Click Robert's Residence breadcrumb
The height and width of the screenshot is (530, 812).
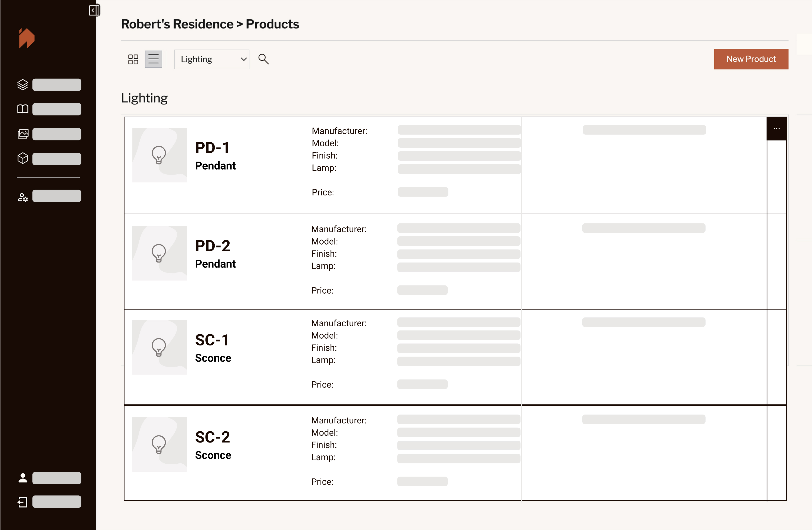point(177,24)
